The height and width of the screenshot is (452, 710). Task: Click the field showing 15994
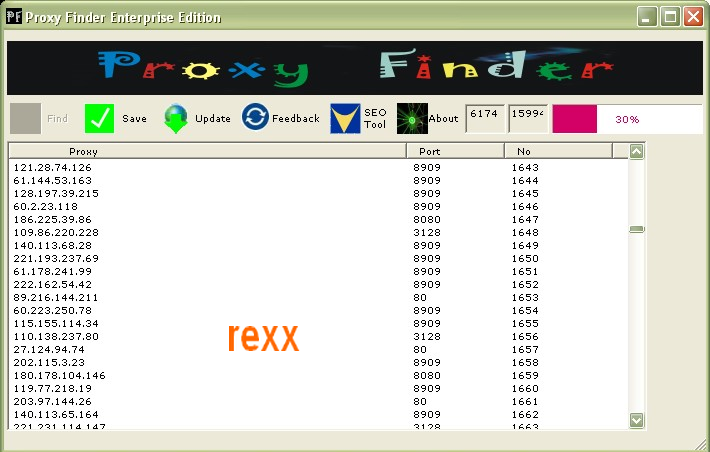tap(528, 119)
